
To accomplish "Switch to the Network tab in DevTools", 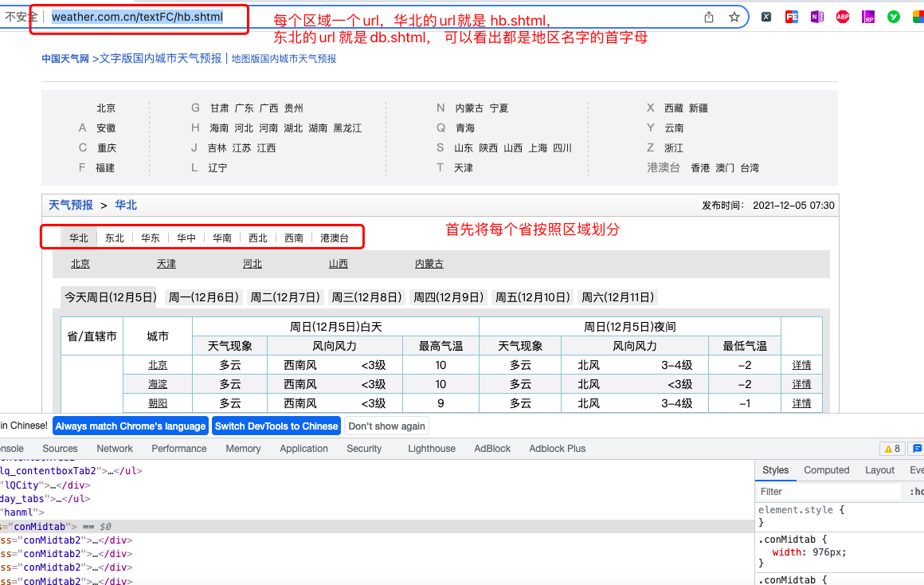I will (115, 449).
